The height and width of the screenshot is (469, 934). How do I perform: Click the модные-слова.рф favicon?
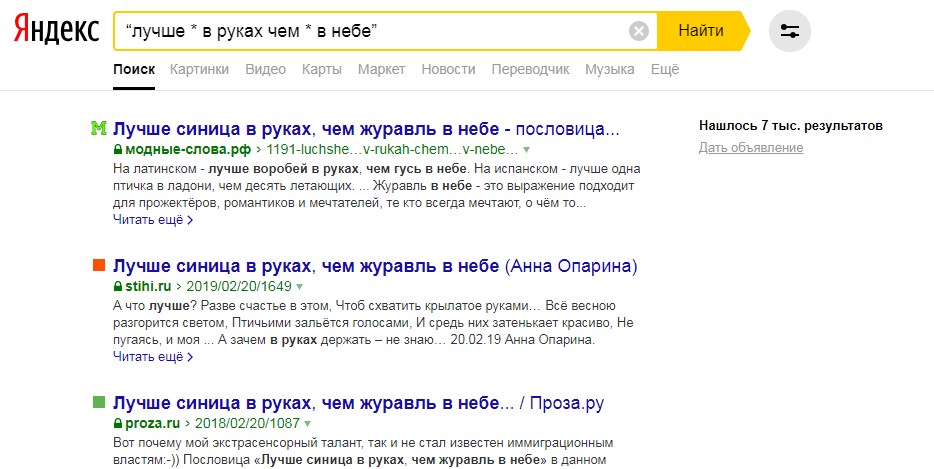pyautogui.click(x=98, y=128)
